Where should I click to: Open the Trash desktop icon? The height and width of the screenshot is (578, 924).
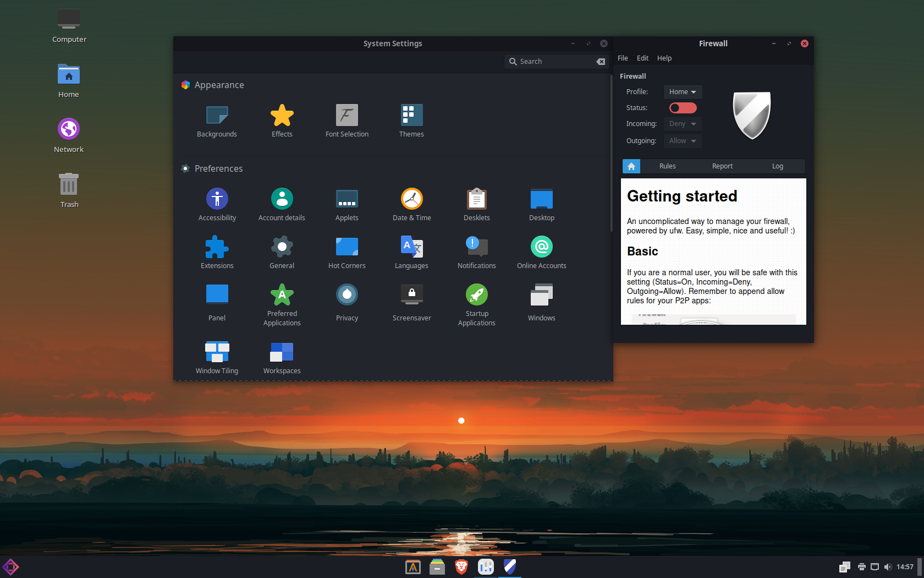click(69, 190)
